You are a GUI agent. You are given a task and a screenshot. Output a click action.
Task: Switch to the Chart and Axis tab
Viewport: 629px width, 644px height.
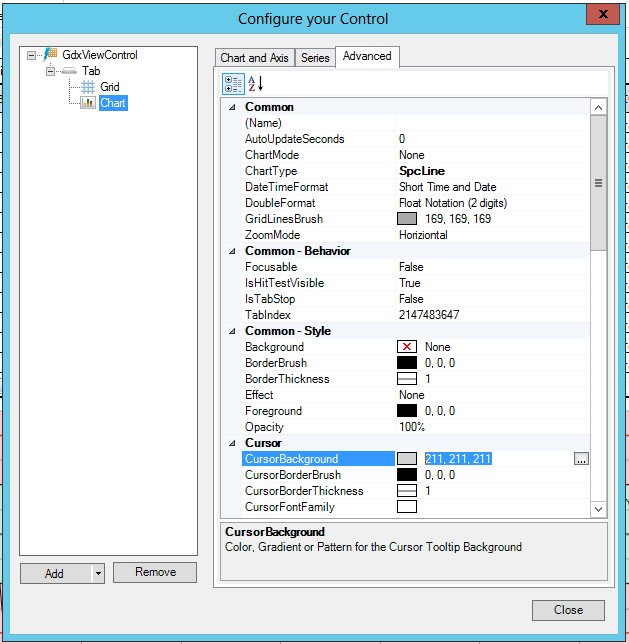[x=254, y=58]
